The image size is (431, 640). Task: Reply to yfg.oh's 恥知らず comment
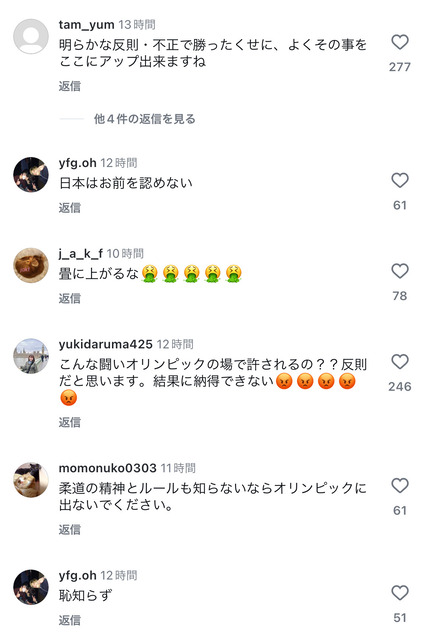click(x=70, y=620)
